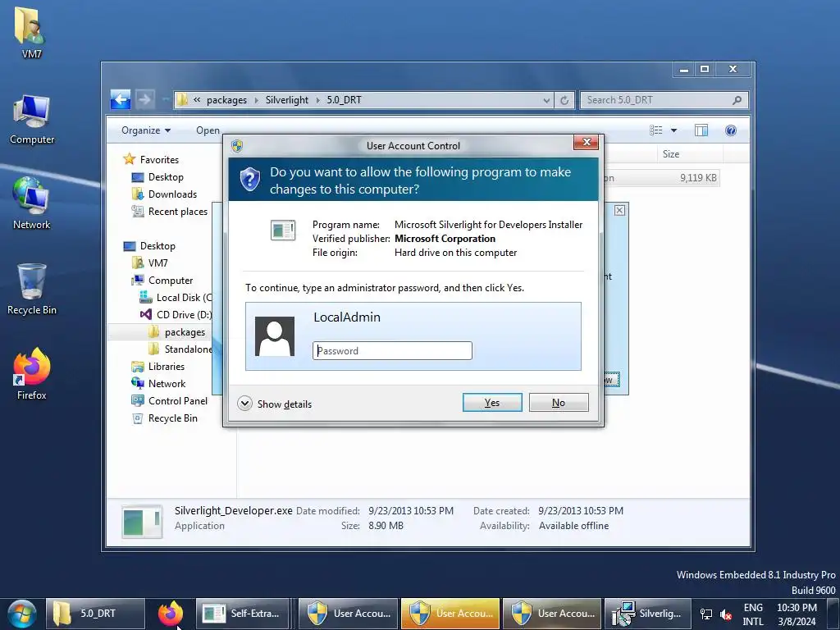Select CD Drive (D:) in the tree

point(176,314)
